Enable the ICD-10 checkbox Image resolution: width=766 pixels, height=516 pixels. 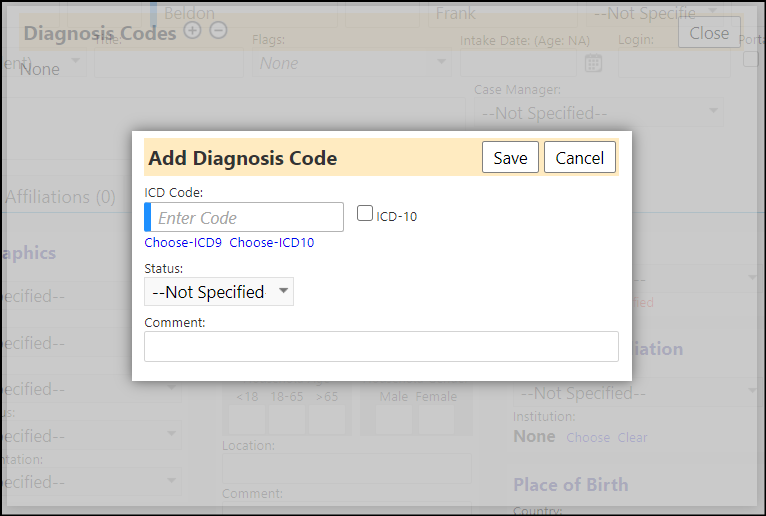[x=364, y=214]
